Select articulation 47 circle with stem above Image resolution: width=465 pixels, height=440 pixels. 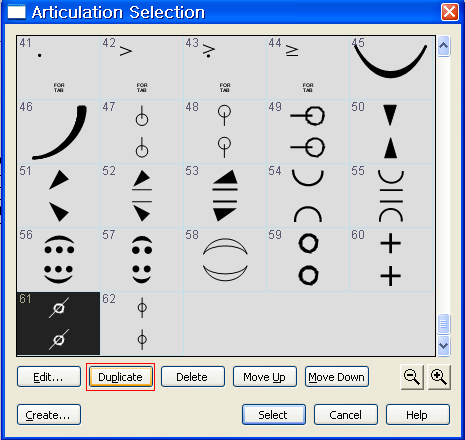click(142, 132)
